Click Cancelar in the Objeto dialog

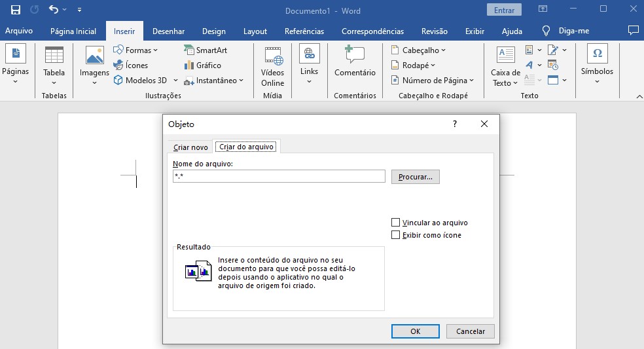click(471, 331)
